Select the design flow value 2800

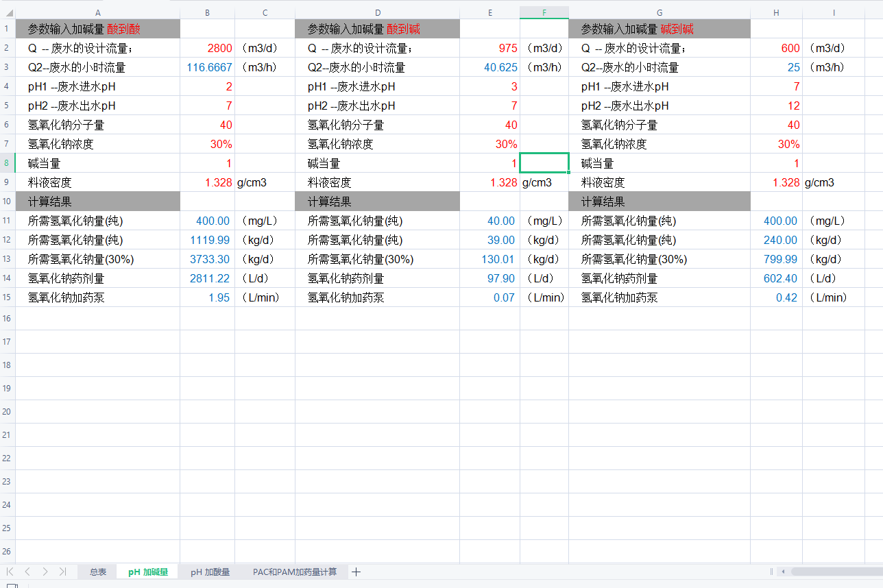(x=207, y=48)
